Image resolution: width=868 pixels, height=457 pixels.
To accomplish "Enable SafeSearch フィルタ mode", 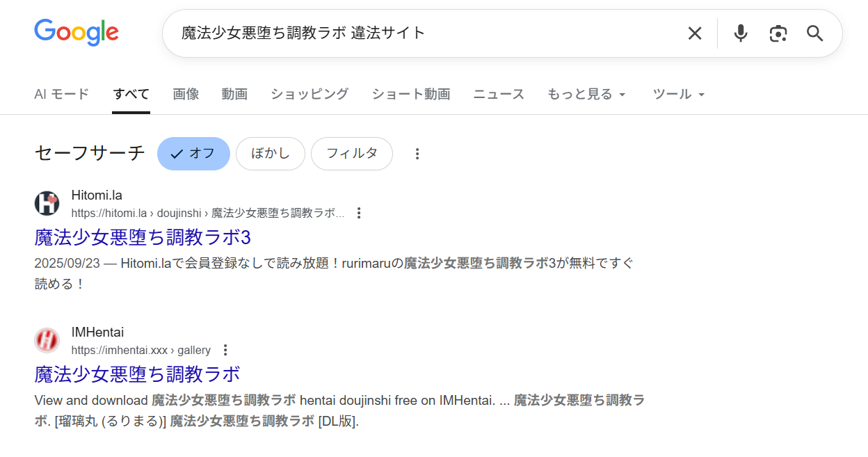I will [352, 153].
